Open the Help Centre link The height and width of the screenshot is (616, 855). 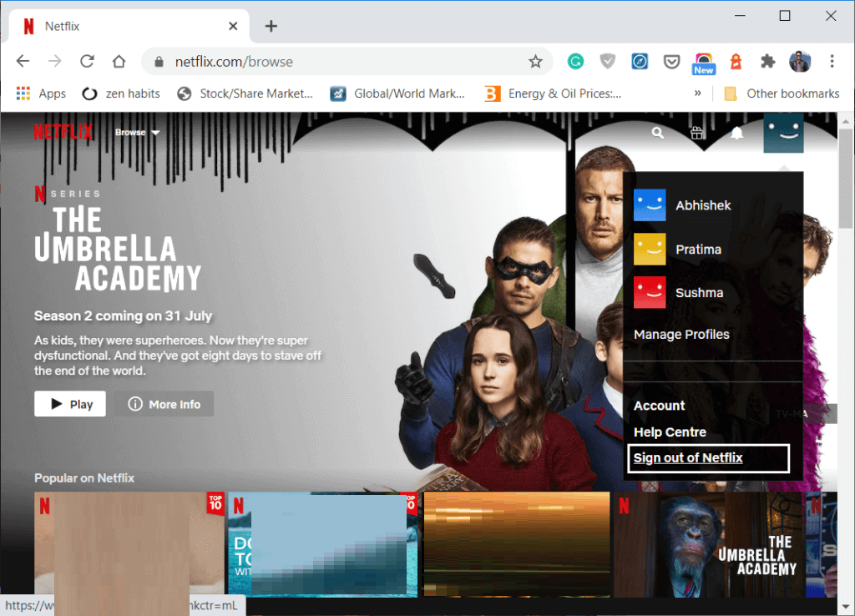[670, 432]
